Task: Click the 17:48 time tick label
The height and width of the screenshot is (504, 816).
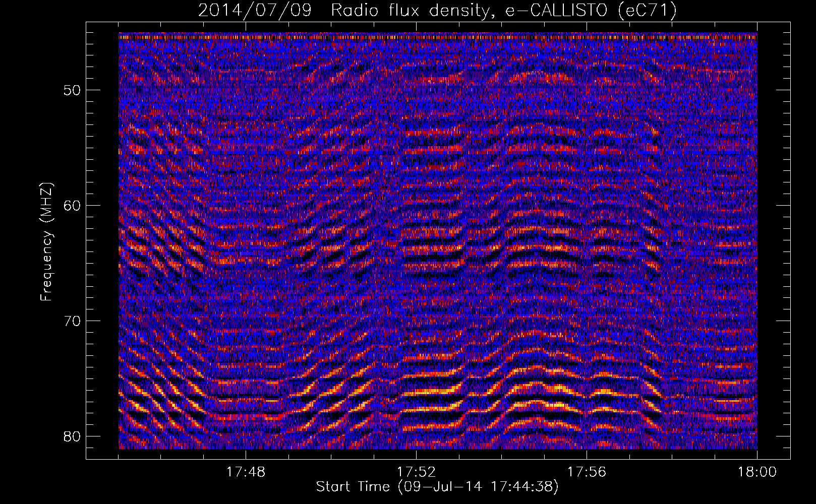Action: 246,472
